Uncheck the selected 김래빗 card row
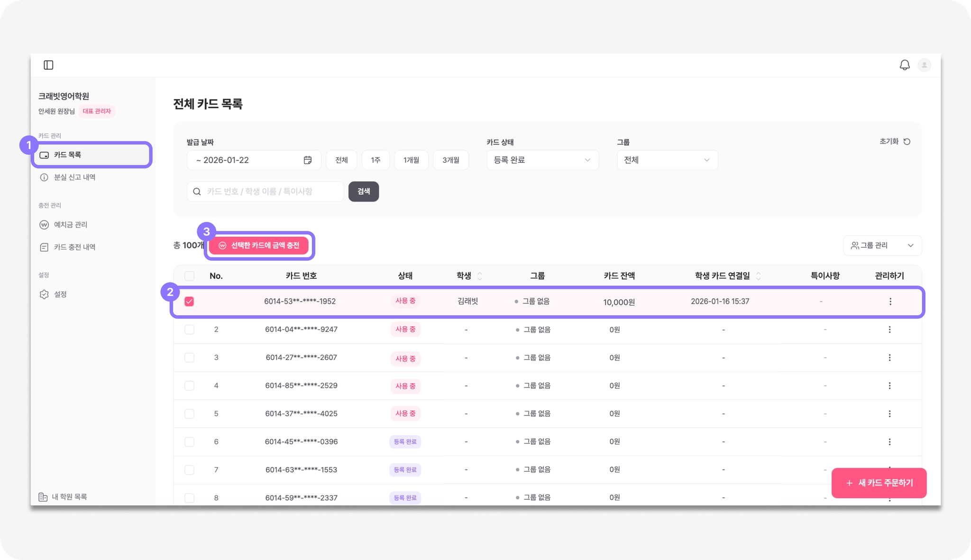 [x=189, y=302]
